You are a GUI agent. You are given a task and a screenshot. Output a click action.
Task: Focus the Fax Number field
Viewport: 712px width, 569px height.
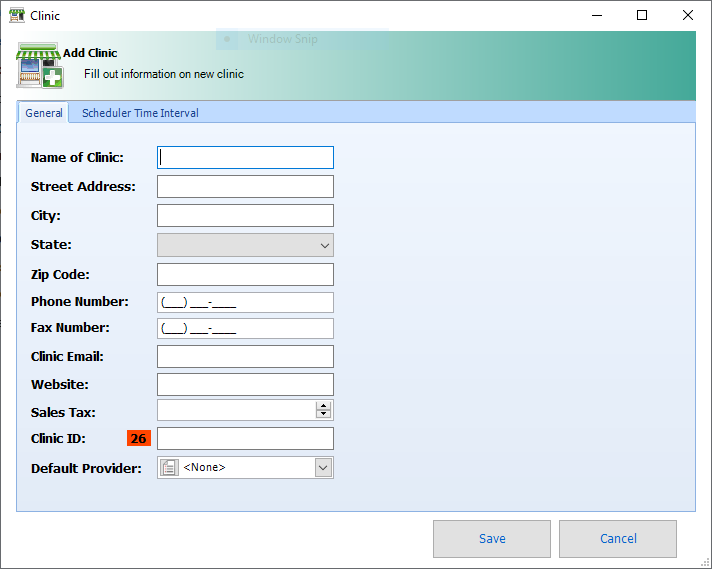coord(245,328)
